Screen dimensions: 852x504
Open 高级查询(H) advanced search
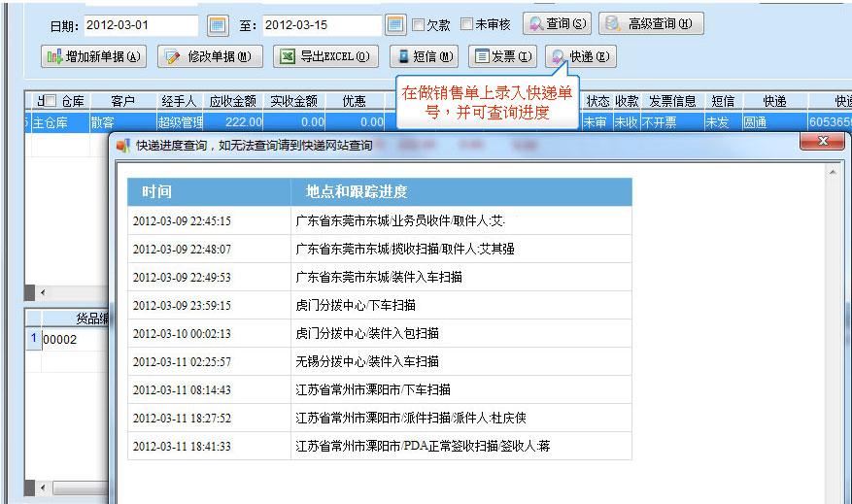(650, 24)
